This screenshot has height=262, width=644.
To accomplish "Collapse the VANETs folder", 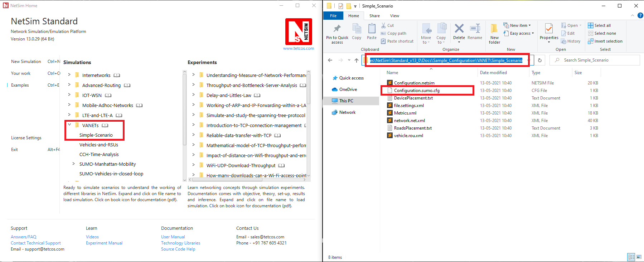I will 69,125.
